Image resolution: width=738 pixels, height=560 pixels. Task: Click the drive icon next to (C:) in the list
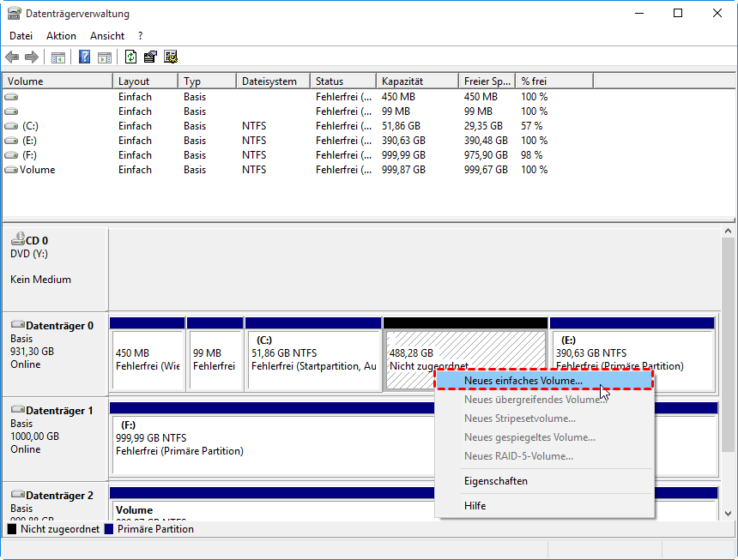coord(11,126)
